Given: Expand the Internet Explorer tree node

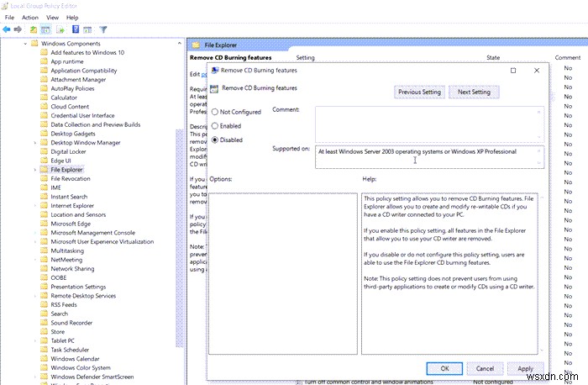Looking at the screenshot, I should click(35, 206).
